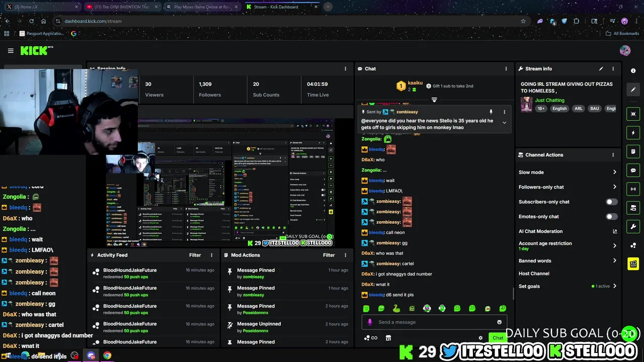
Task: Click the capture frame sidebar icon
Action: pyautogui.click(x=633, y=114)
